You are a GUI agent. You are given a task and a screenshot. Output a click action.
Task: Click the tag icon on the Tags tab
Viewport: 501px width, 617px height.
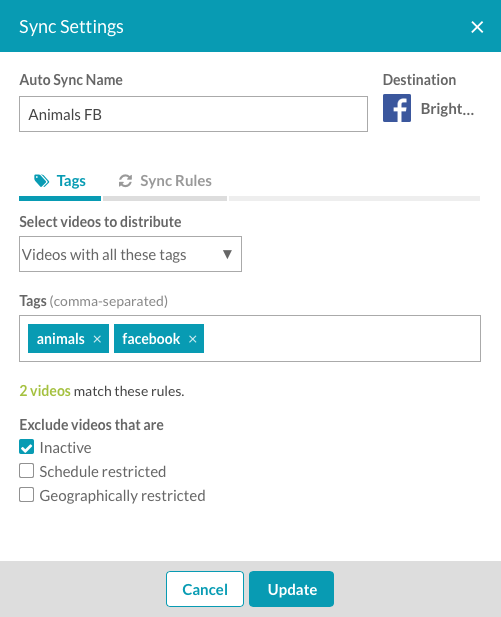(x=41, y=181)
